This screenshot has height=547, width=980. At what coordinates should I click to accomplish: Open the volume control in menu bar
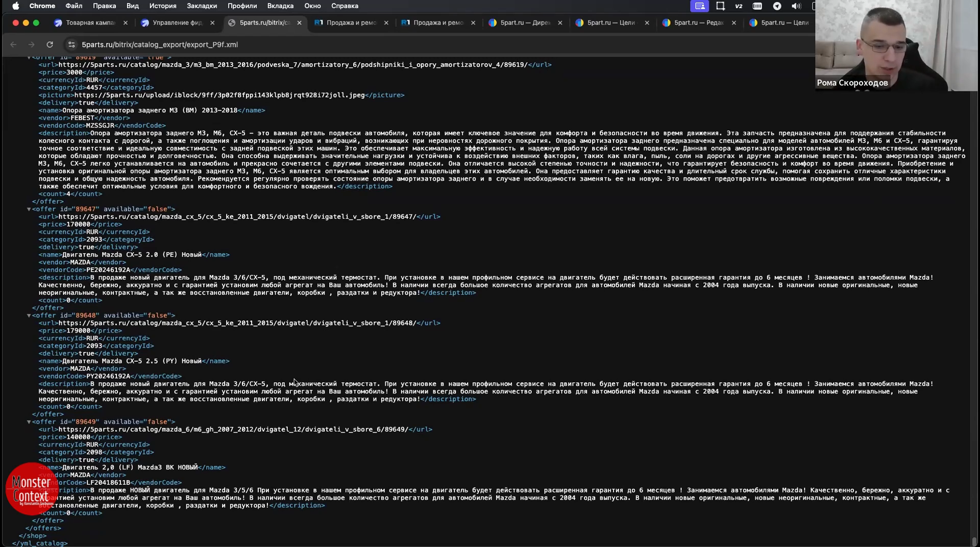pos(796,6)
